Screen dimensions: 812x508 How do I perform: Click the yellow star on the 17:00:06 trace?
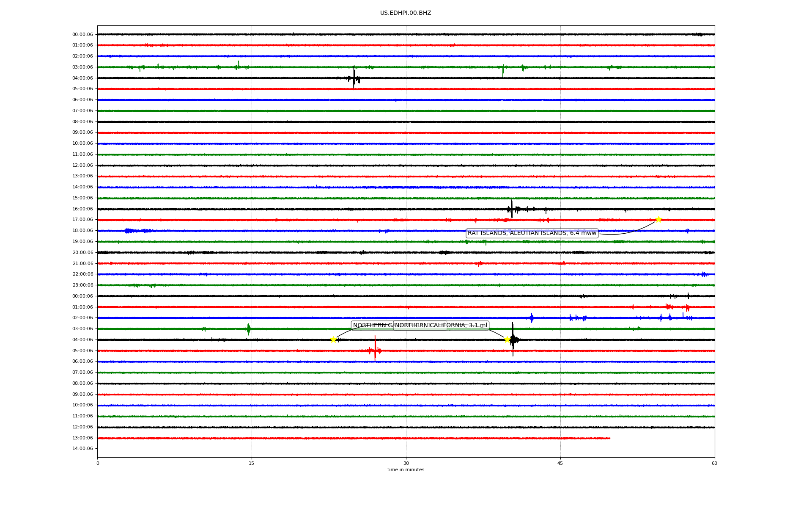click(x=658, y=219)
